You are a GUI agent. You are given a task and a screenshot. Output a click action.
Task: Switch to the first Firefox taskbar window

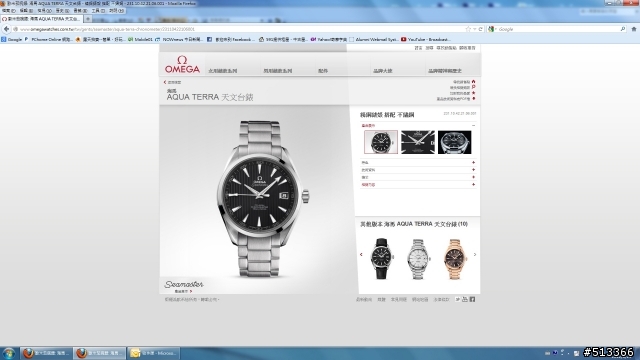(x=46, y=353)
